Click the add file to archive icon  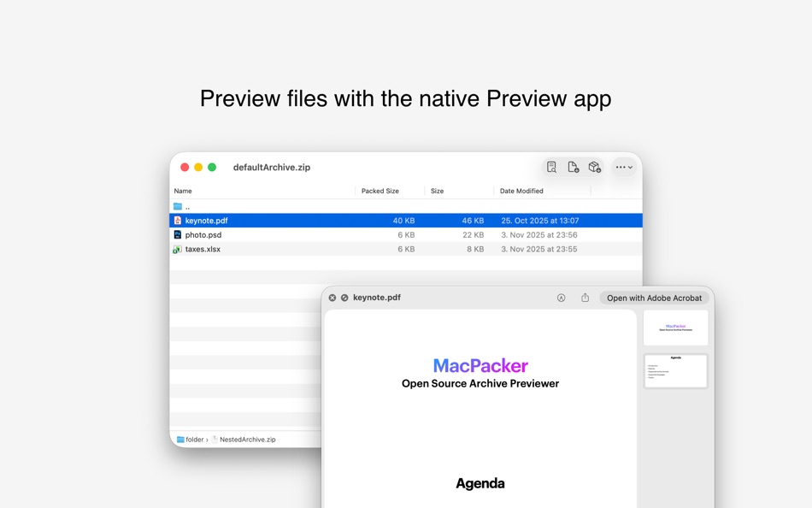574,168
